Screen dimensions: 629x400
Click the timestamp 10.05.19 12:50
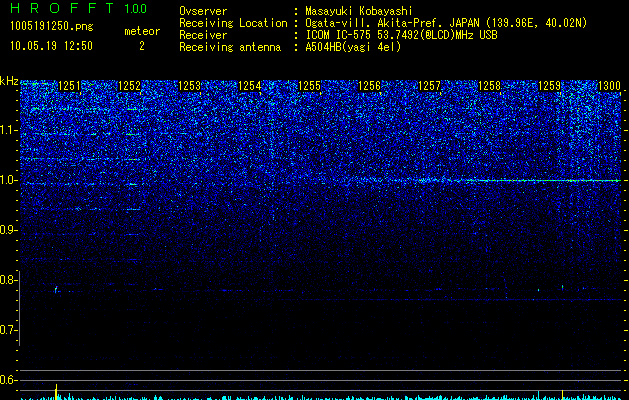coord(51,46)
